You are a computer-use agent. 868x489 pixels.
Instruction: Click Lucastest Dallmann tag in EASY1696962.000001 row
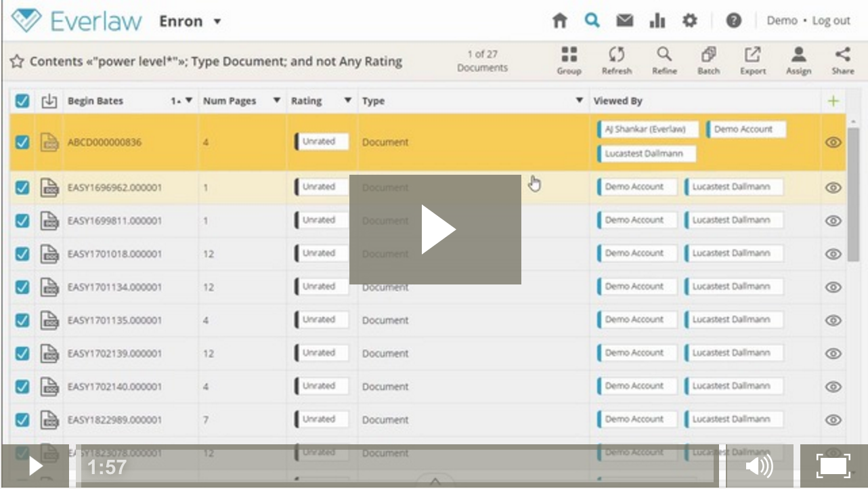(x=733, y=187)
